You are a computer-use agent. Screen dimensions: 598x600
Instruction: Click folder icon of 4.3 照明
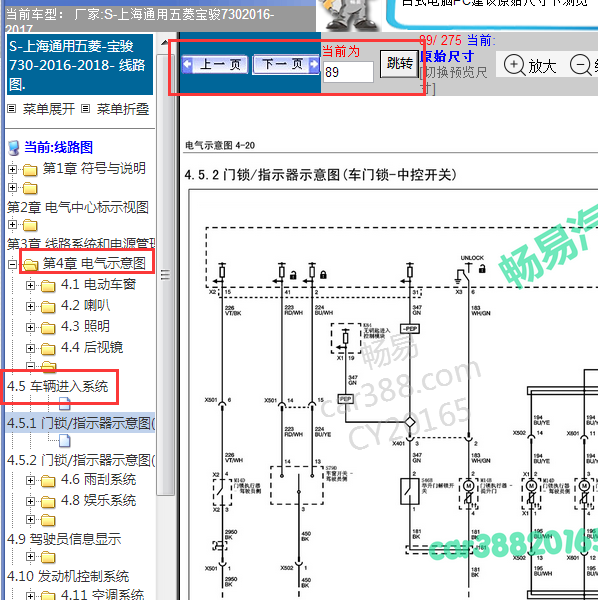48,328
